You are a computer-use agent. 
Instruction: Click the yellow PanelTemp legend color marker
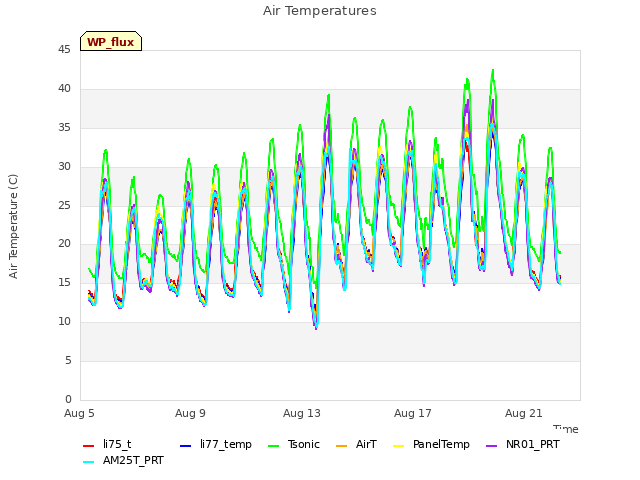point(398,446)
